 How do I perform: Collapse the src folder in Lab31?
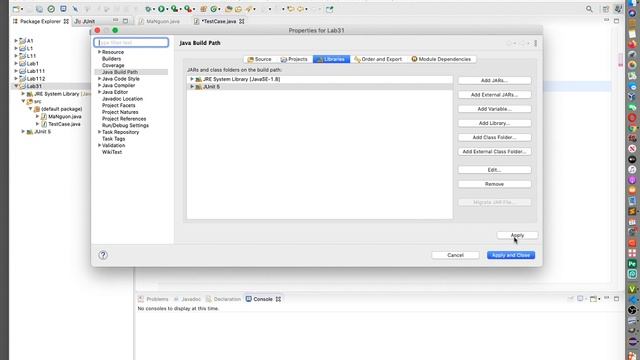(x=23, y=101)
